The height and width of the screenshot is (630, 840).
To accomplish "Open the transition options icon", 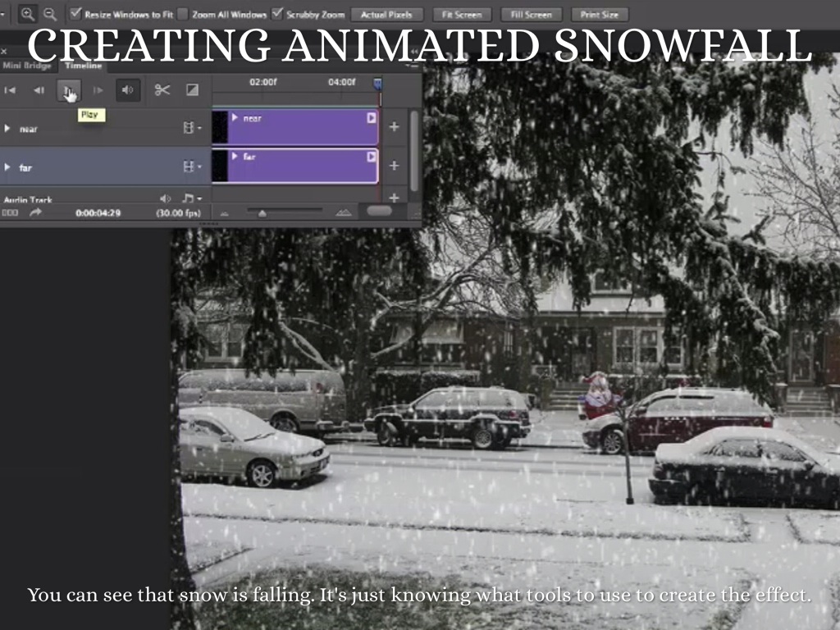I will click(192, 90).
